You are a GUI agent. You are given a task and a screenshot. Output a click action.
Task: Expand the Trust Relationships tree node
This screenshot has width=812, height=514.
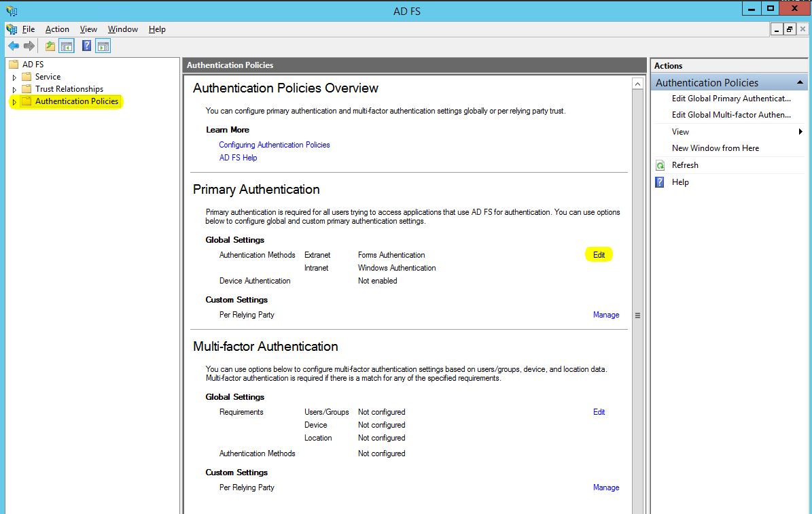tap(14, 90)
